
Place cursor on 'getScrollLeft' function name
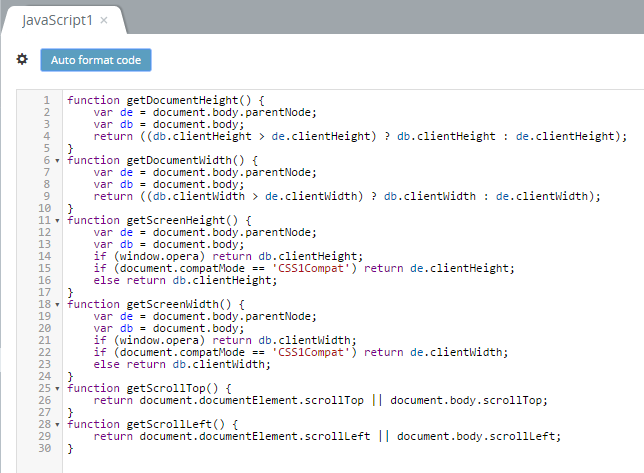[x=169, y=425]
